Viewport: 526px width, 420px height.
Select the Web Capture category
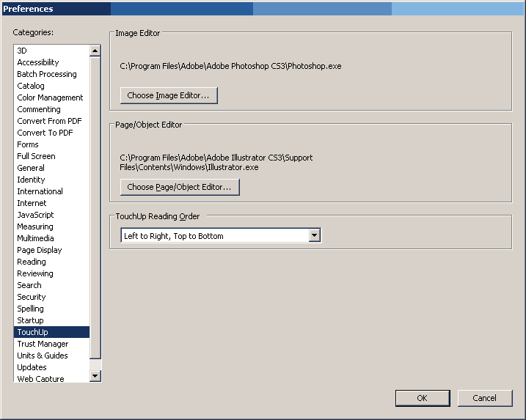(x=51, y=378)
